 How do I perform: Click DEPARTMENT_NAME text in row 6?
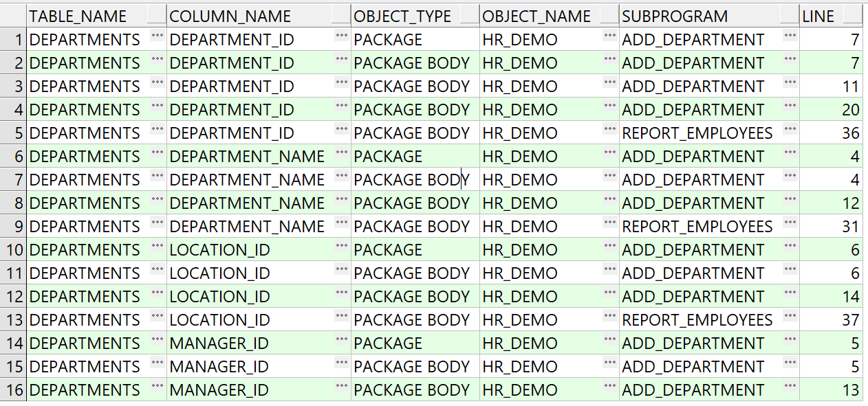point(247,157)
